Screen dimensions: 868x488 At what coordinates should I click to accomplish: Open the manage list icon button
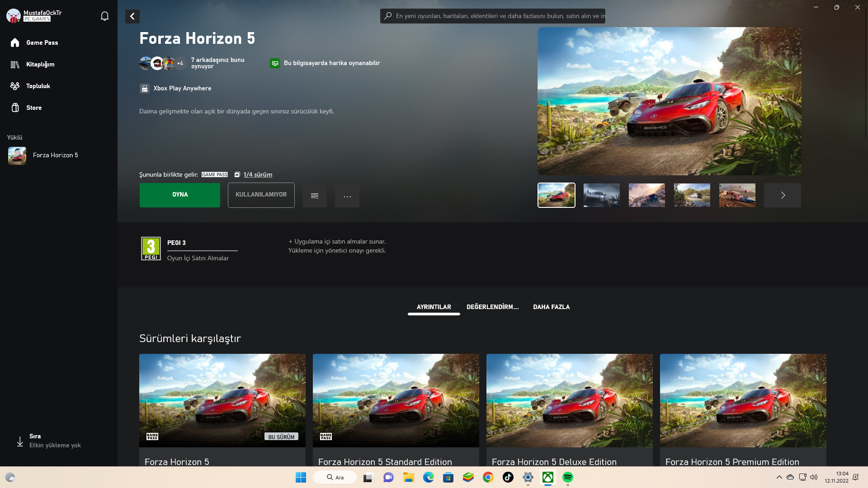315,195
